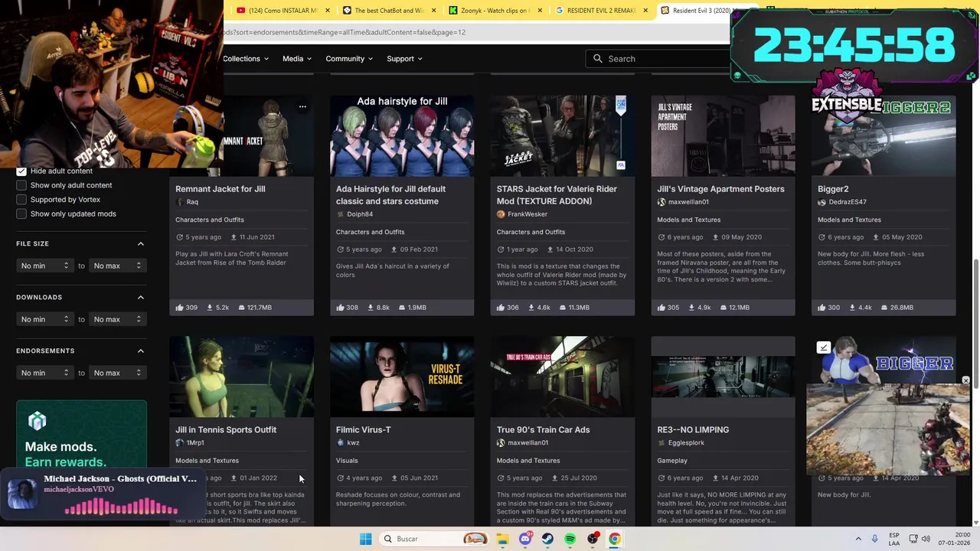Open the Filmic Virus-T mod page
Viewport: 980px width, 551px height.
(364, 430)
